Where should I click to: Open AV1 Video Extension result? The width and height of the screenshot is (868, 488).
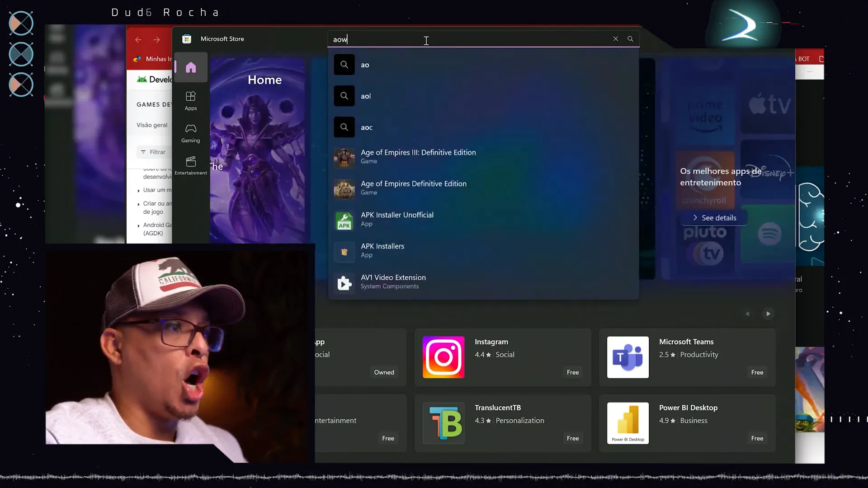tap(483, 283)
